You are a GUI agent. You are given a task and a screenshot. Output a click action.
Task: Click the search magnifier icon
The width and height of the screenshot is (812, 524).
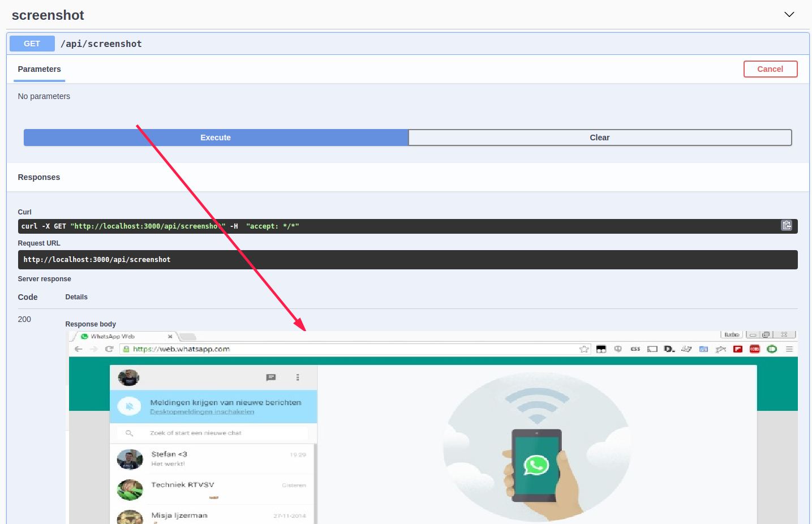pyautogui.click(x=129, y=433)
